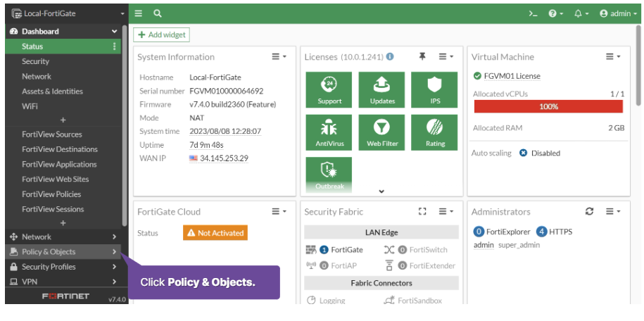Open the Network dashboard under Dashboard
This screenshot has width=644, height=321.
(x=36, y=77)
